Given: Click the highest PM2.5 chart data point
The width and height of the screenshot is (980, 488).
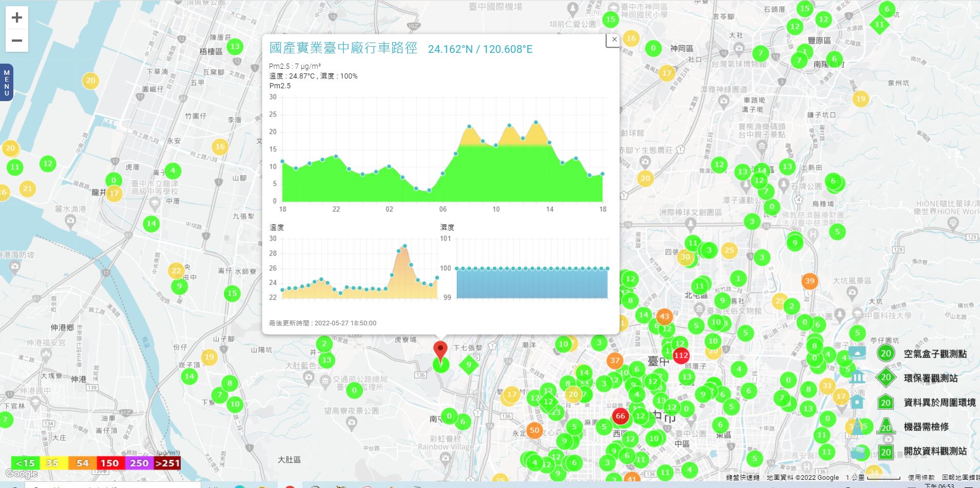Looking at the screenshot, I should coord(536,122).
